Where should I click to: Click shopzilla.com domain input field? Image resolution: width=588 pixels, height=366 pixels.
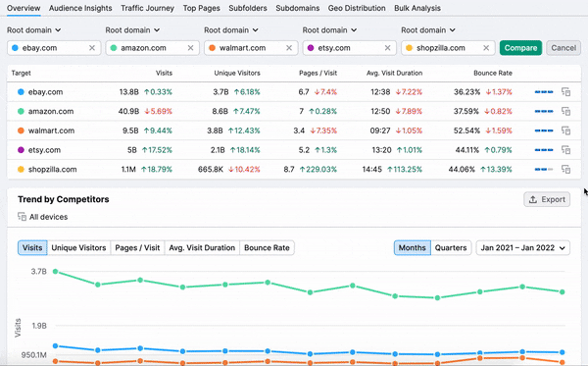448,48
